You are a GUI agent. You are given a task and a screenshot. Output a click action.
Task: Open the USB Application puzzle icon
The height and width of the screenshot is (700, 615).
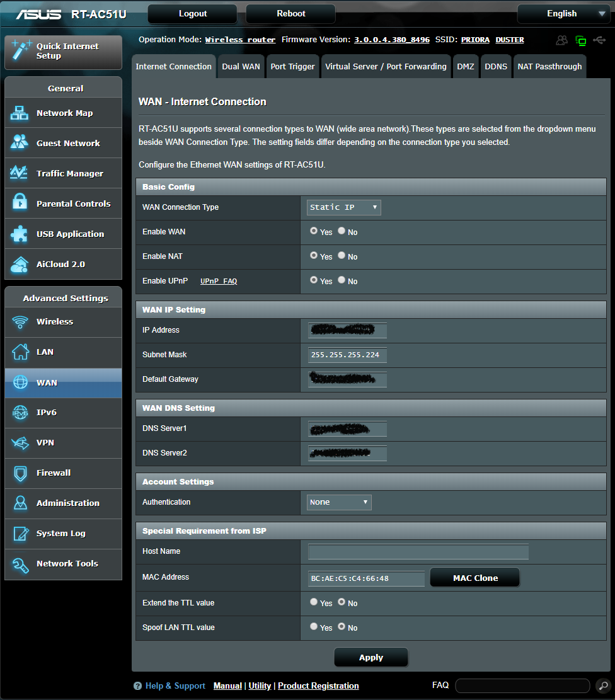click(x=19, y=234)
